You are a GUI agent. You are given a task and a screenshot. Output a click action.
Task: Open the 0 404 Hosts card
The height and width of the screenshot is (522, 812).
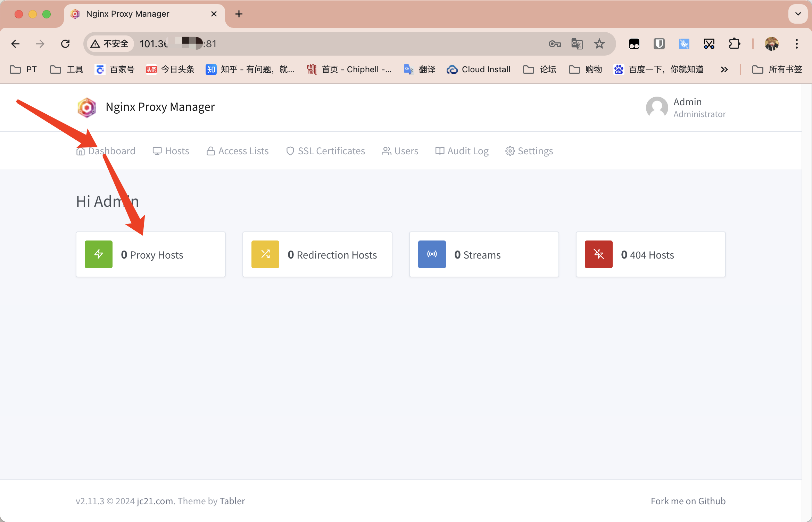[x=651, y=254]
